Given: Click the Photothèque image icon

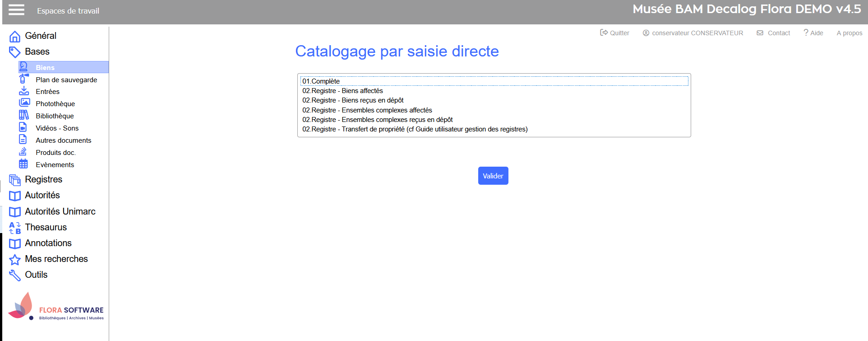Looking at the screenshot, I should 24,103.
